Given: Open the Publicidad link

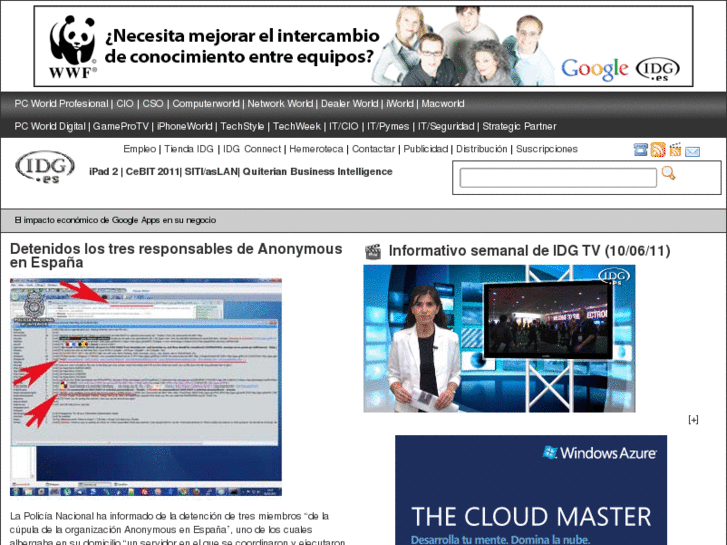Looking at the screenshot, I should click(x=425, y=149).
